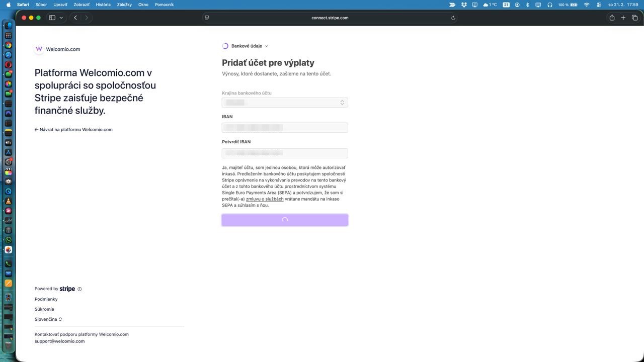This screenshot has height=362, width=644.
Task: Open the Dropbox menu bar icon
Action: point(464,5)
